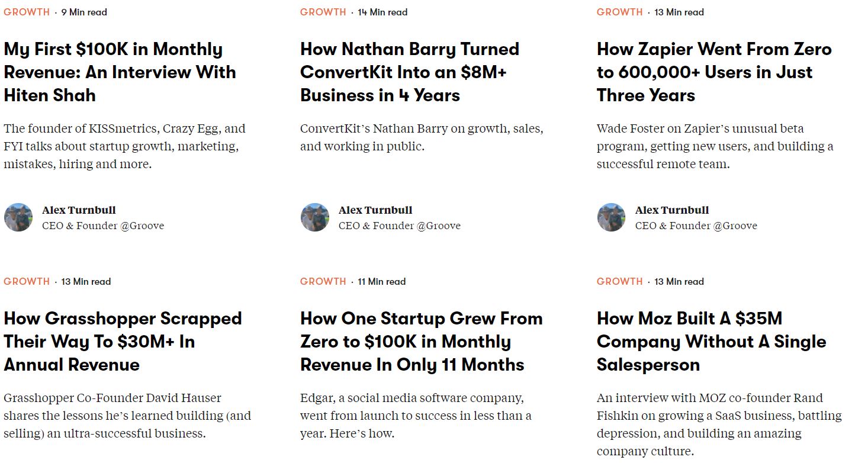The width and height of the screenshot is (868, 463).
Task: Click the Alex Turnbull author name under the Hiten Shah article
Action: (x=79, y=210)
